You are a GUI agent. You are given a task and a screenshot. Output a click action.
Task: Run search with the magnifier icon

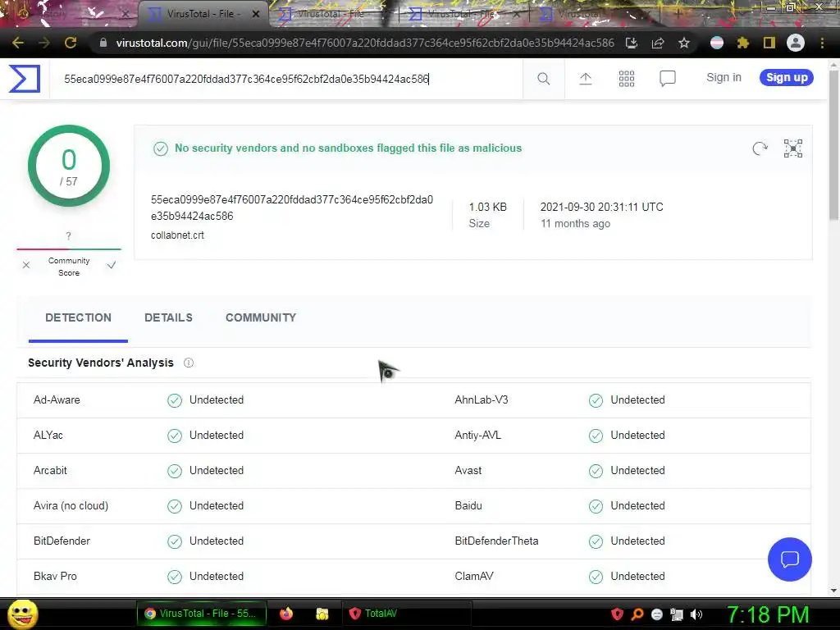point(543,79)
